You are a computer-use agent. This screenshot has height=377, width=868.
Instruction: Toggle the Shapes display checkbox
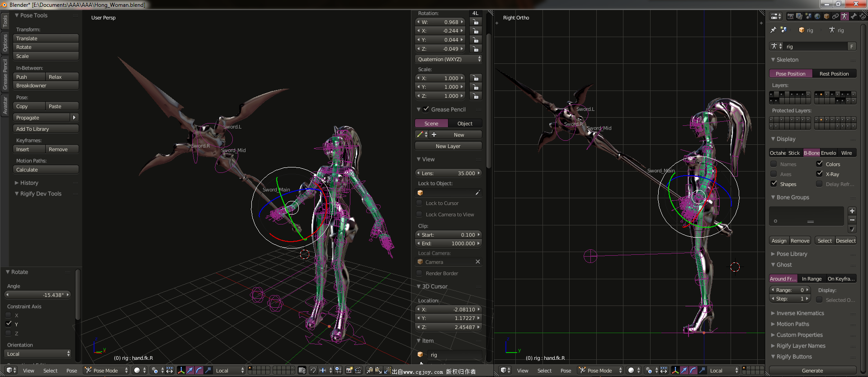tap(774, 184)
